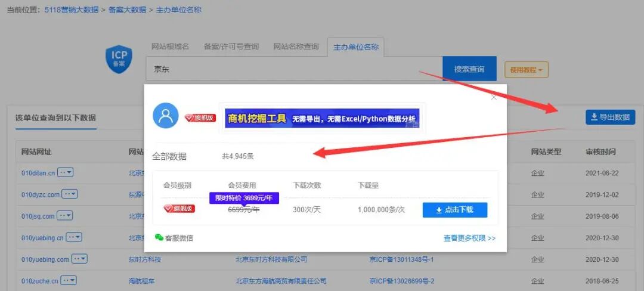The image size is (644, 291).
Task: Click 查看更多权限 >> link
Action: 469,238
